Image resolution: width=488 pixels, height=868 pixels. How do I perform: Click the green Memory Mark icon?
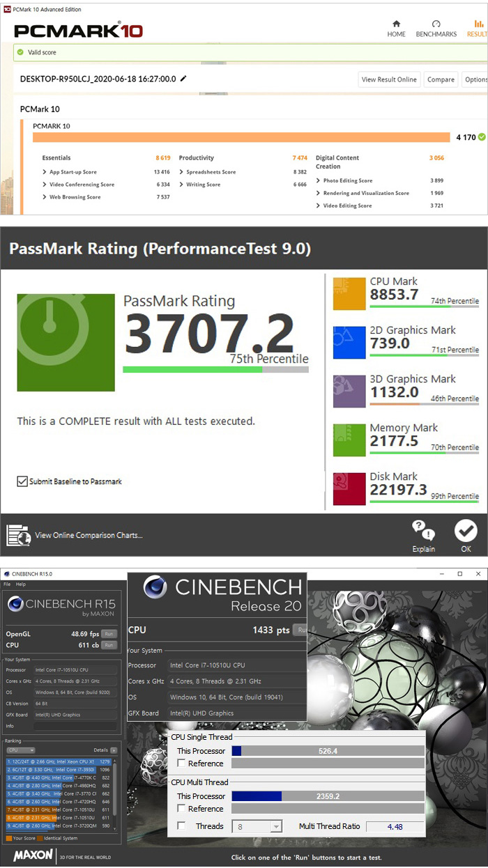coord(349,440)
